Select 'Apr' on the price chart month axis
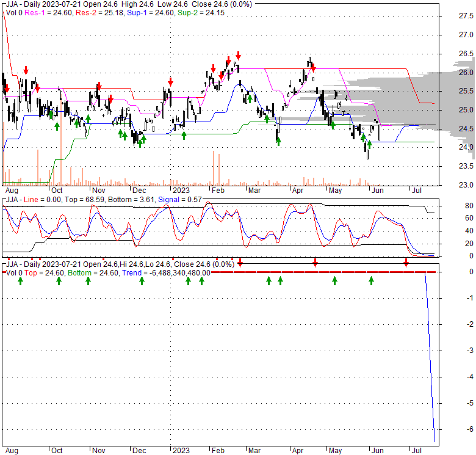476x455 pixels. click(298, 191)
